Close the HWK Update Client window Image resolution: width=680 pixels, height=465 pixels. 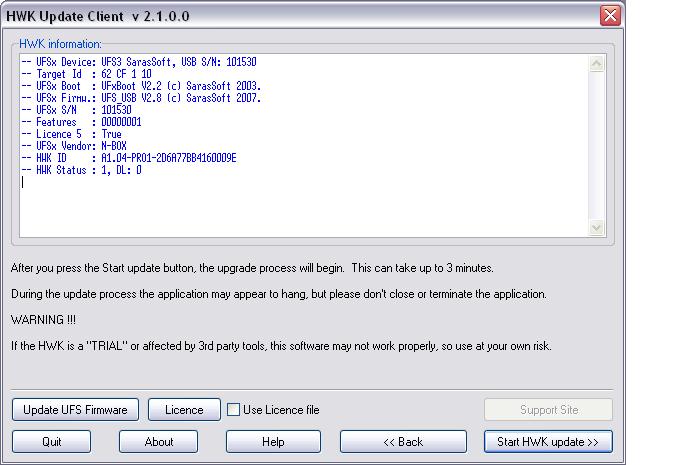(x=610, y=16)
